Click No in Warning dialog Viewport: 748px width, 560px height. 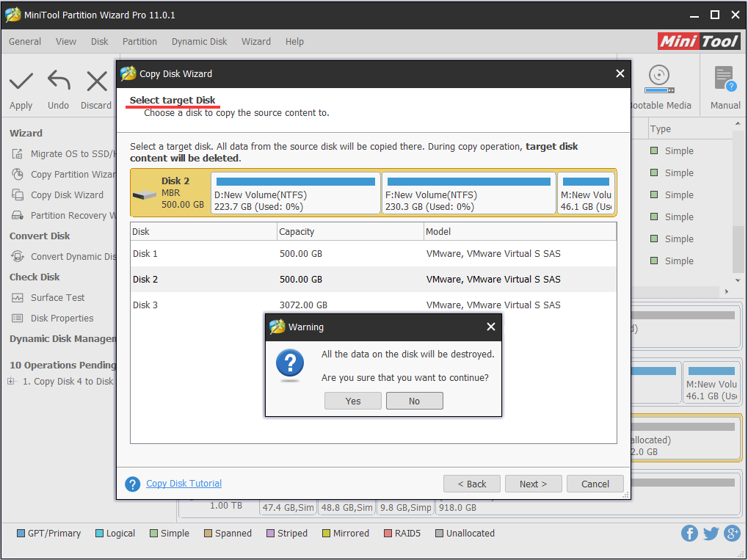(x=415, y=401)
